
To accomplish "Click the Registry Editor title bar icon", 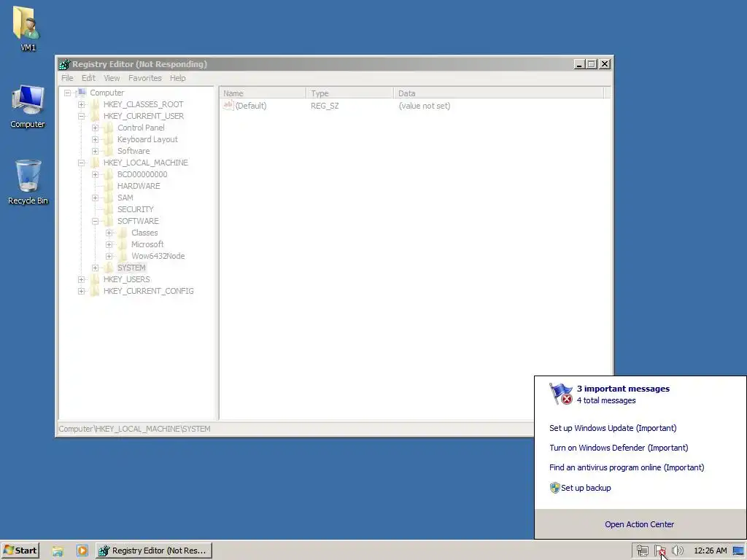I will 64,64.
